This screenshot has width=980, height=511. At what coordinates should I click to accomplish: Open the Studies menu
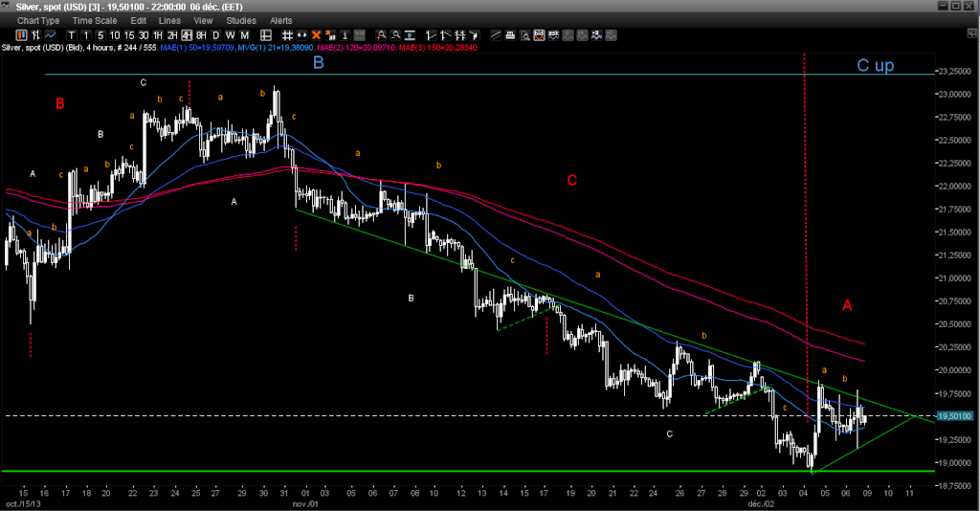241,21
